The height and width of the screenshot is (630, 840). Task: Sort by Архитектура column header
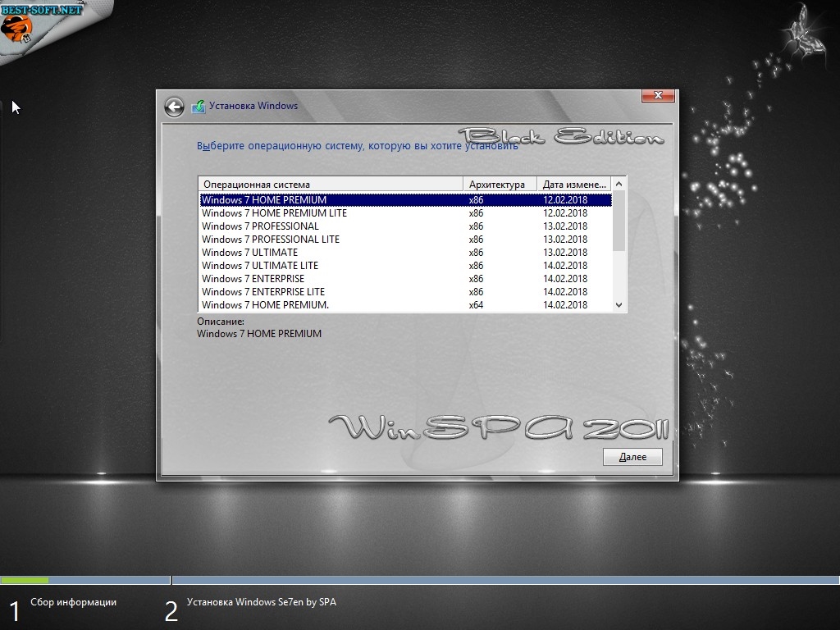click(500, 185)
